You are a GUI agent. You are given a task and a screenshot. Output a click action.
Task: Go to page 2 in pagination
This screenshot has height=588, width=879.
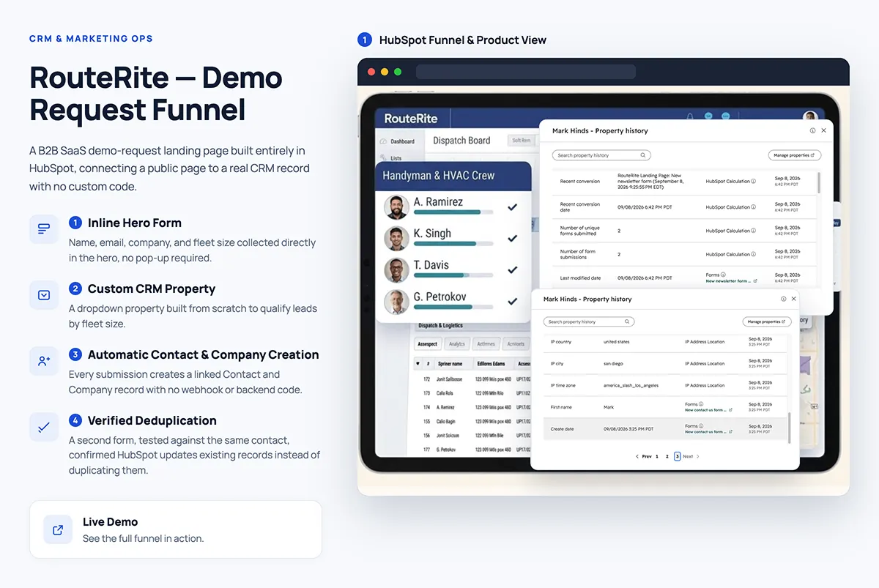(667, 456)
